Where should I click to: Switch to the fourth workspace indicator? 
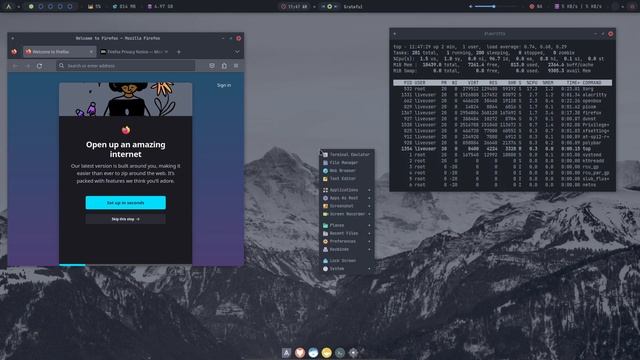click(x=60, y=7)
